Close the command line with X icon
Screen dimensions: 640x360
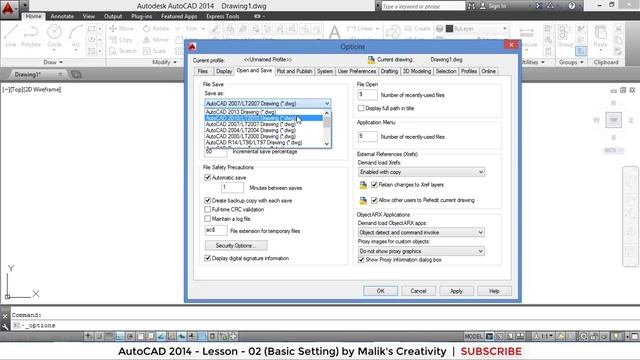(x=5, y=316)
